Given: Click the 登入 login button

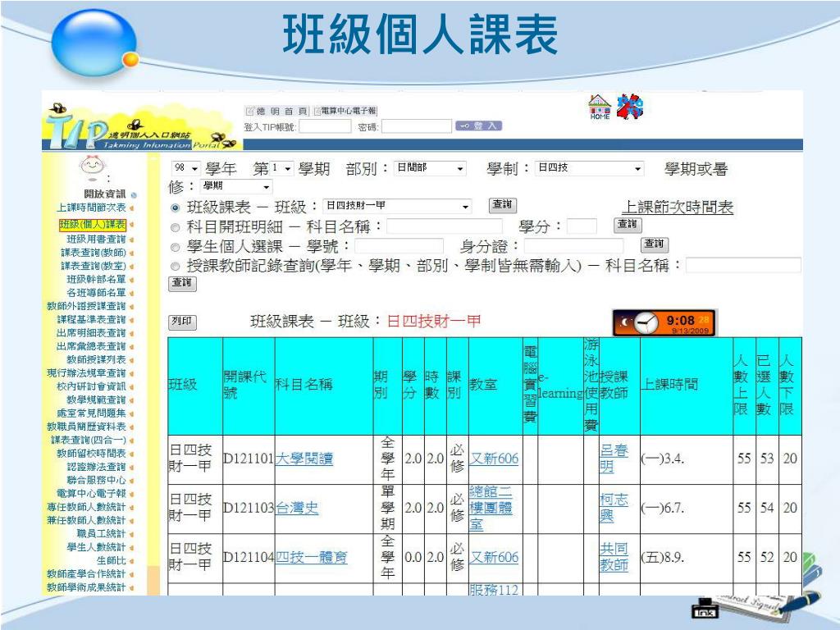Looking at the screenshot, I should [x=479, y=126].
